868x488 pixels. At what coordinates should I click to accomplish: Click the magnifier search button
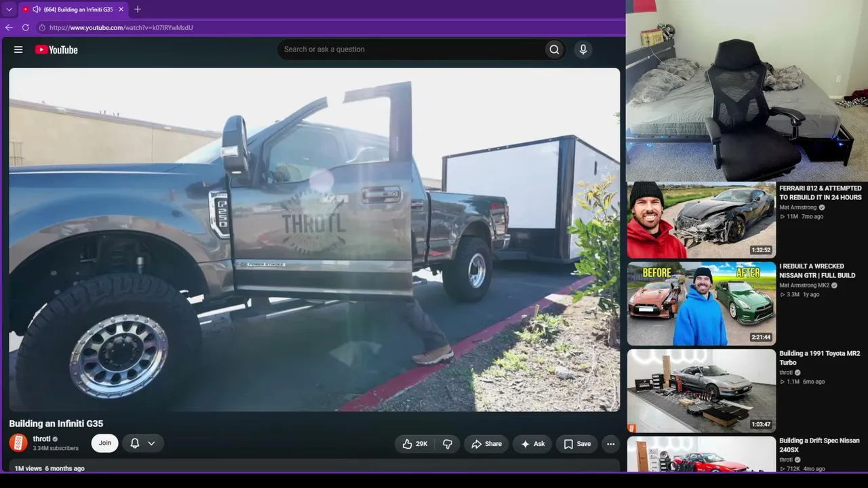(x=554, y=49)
